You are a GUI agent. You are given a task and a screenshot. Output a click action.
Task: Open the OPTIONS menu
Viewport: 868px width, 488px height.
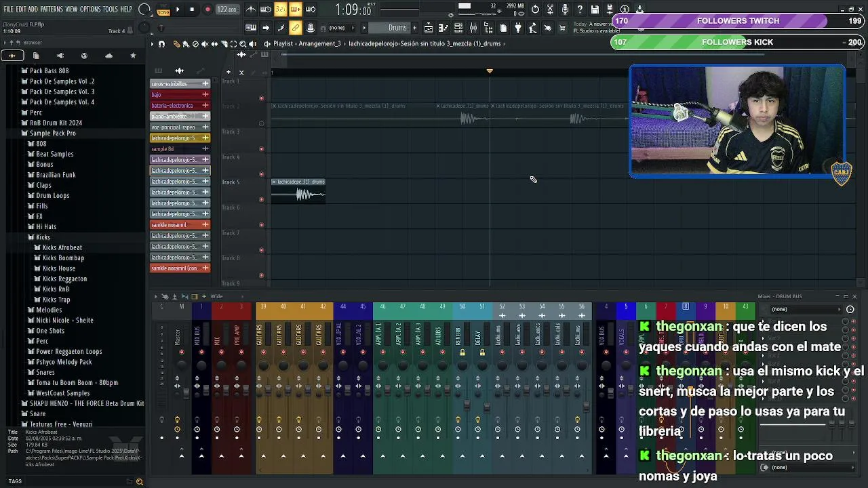[90, 9]
